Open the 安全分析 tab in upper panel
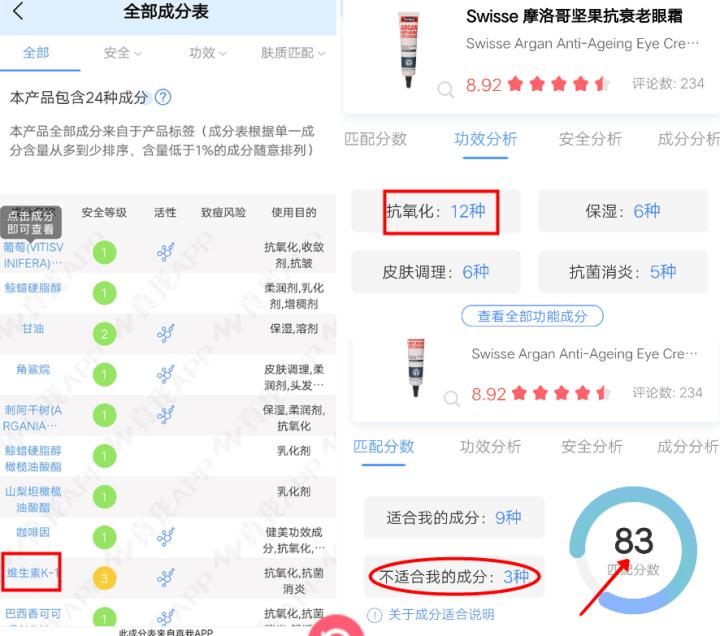Screen dimensions: 720x636 [x=590, y=139]
